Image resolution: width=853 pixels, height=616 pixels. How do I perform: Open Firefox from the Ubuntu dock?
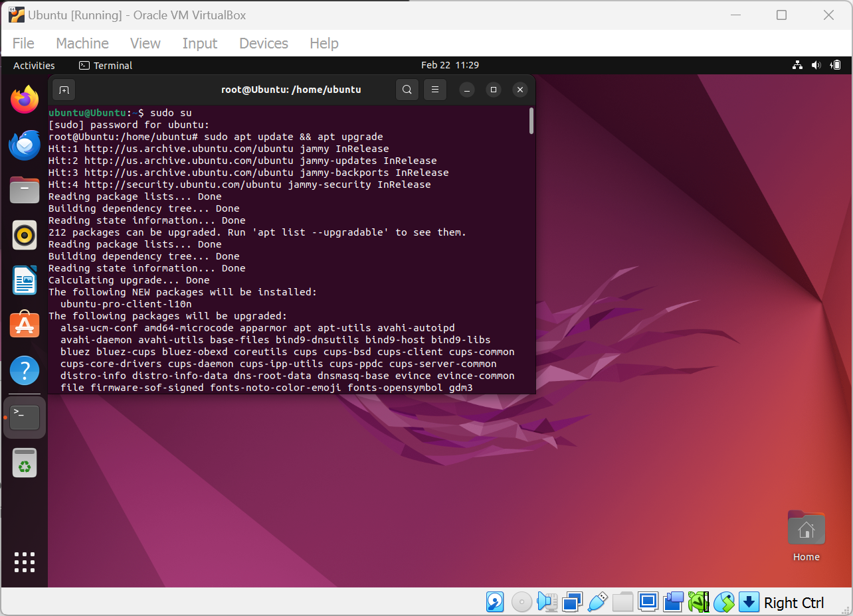(25, 100)
